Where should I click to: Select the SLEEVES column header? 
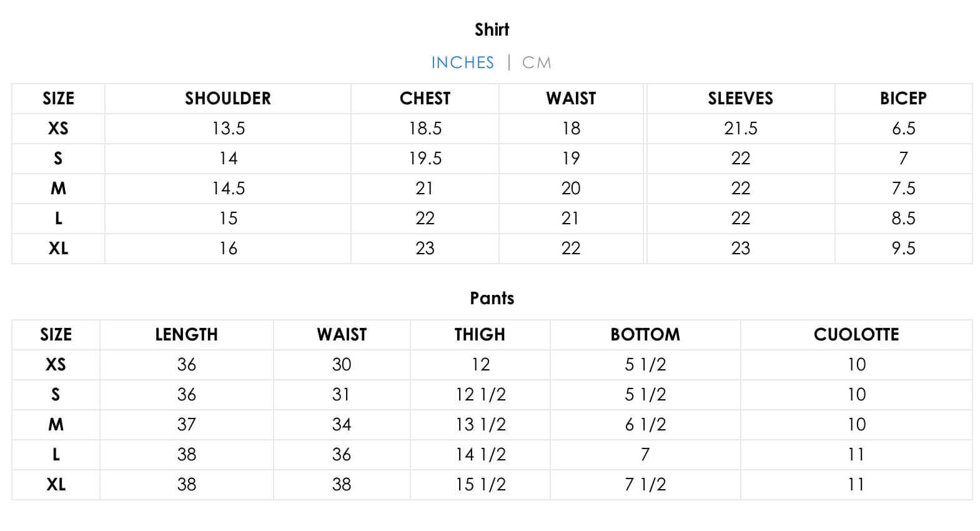point(740,98)
